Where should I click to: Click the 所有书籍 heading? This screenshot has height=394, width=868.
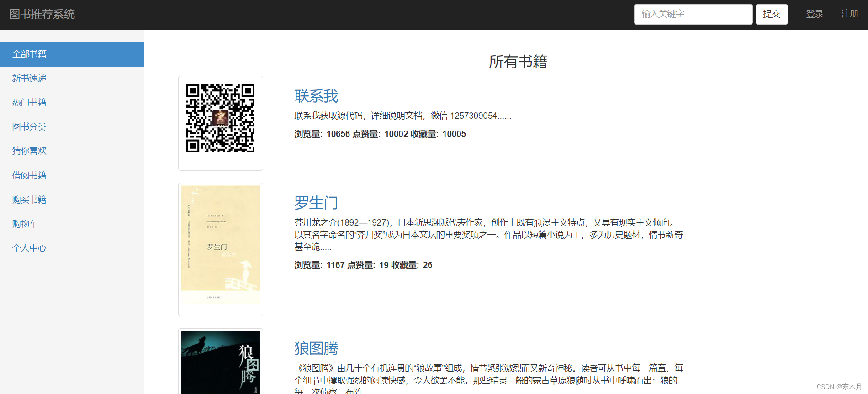[518, 62]
